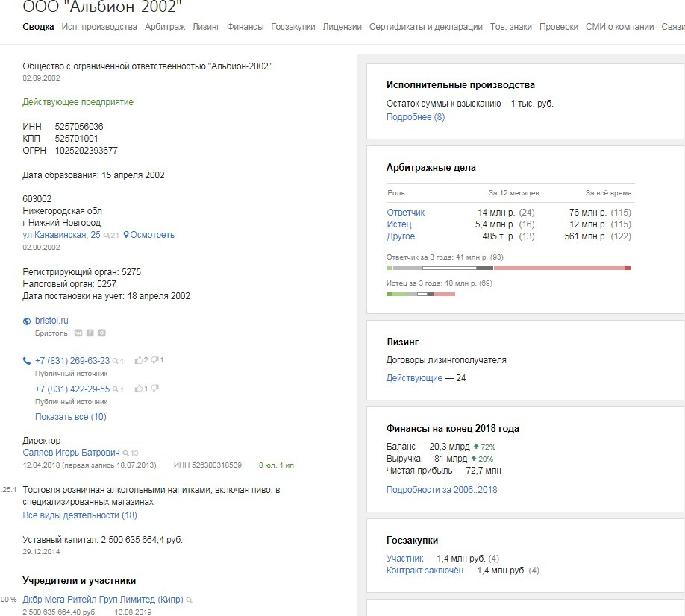Image resolution: width=685 pixels, height=616 pixels.
Task: Switch to Тов. знаки tab
Action: click(x=511, y=27)
